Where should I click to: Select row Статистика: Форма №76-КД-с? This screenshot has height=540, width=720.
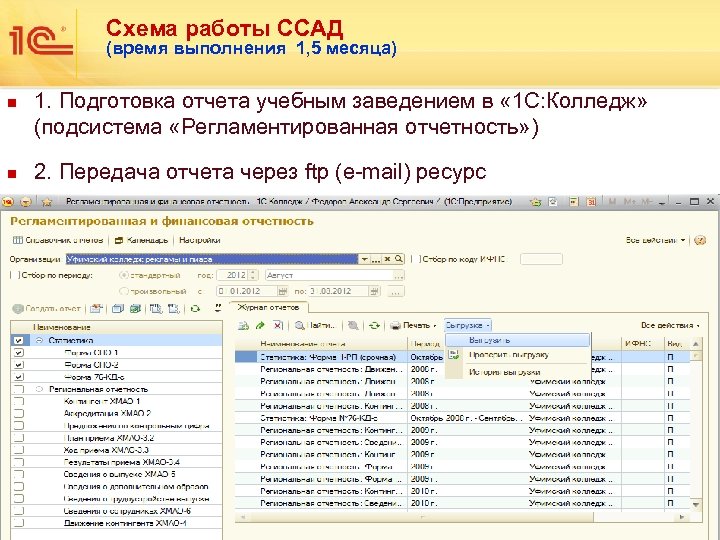point(463,418)
